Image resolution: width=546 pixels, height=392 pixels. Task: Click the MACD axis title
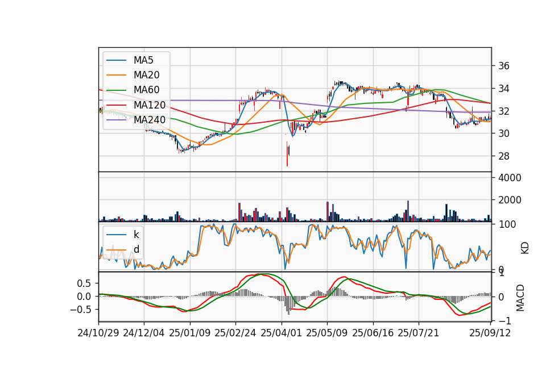tap(520, 298)
